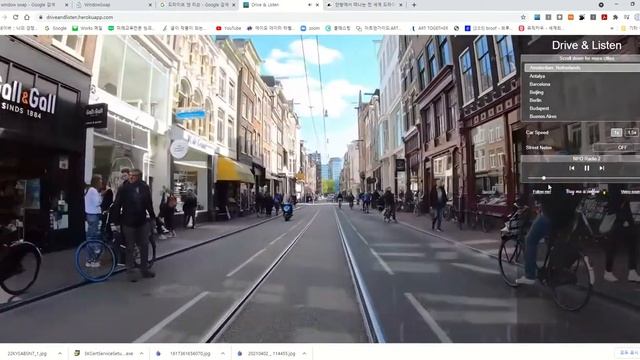
Task: Expand the hidden bookmarks overflow chevron
Action: click(x=612, y=28)
